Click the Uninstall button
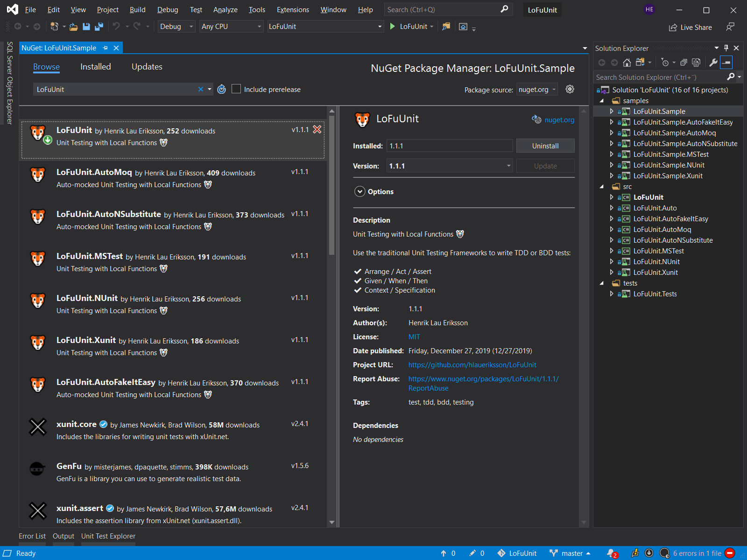Screen dimensions: 747x560 tap(545, 146)
